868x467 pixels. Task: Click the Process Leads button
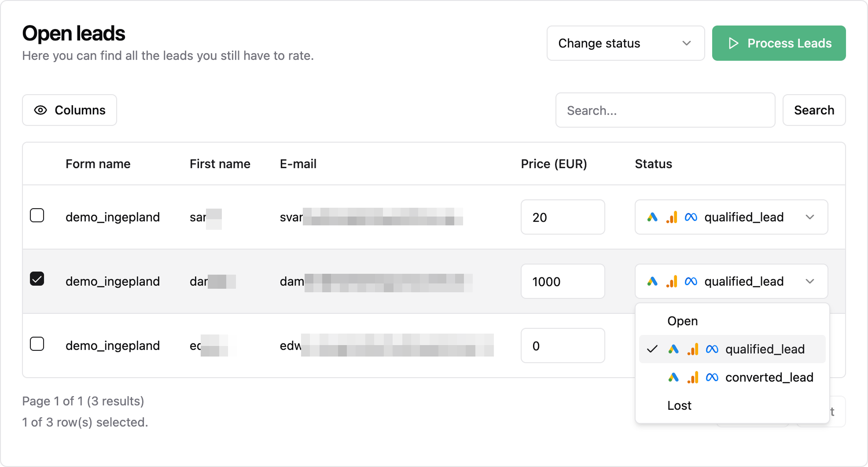pyautogui.click(x=779, y=43)
